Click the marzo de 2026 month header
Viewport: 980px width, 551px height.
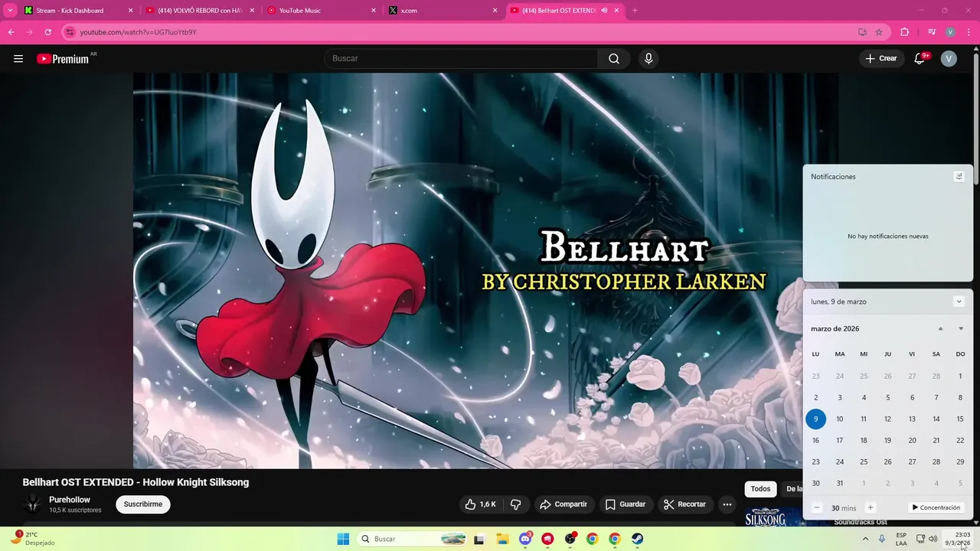(835, 329)
